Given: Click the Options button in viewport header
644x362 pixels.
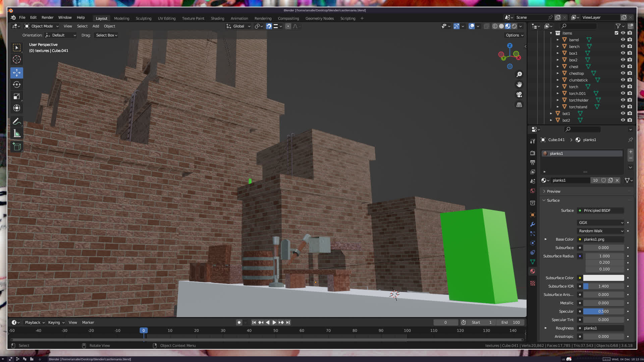Looking at the screenshot, I should tap(514, 35).
